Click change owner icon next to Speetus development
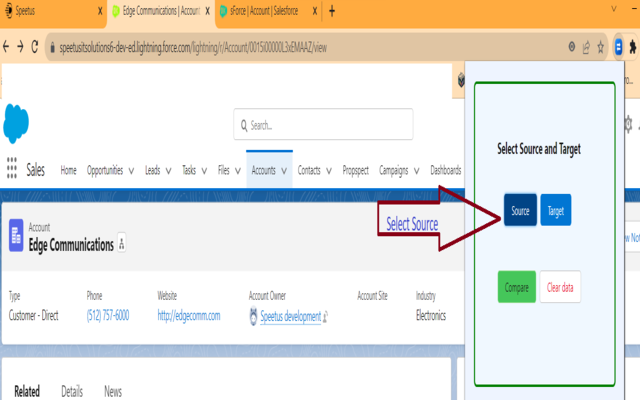640x400 pixels. 325,317
